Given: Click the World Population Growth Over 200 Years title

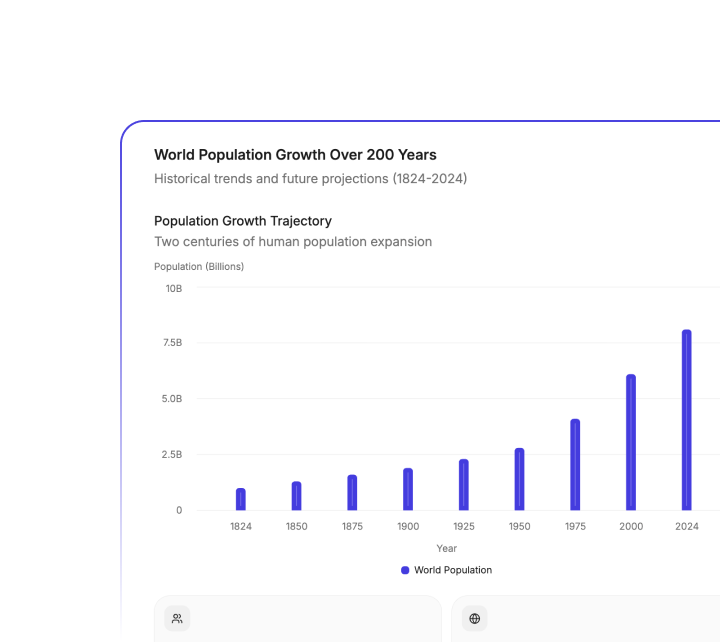Looking at the screenshot, I should pyautogui.click(x=295, y=155).
